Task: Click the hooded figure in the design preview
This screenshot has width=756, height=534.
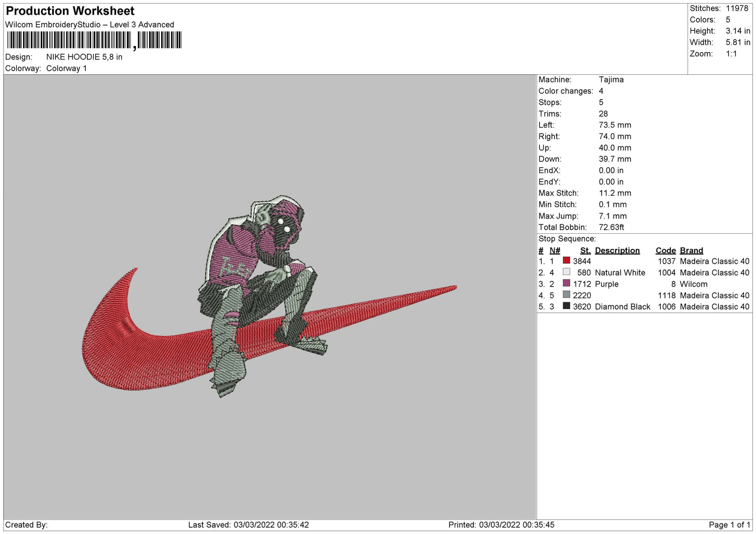Action: [262, 272]
